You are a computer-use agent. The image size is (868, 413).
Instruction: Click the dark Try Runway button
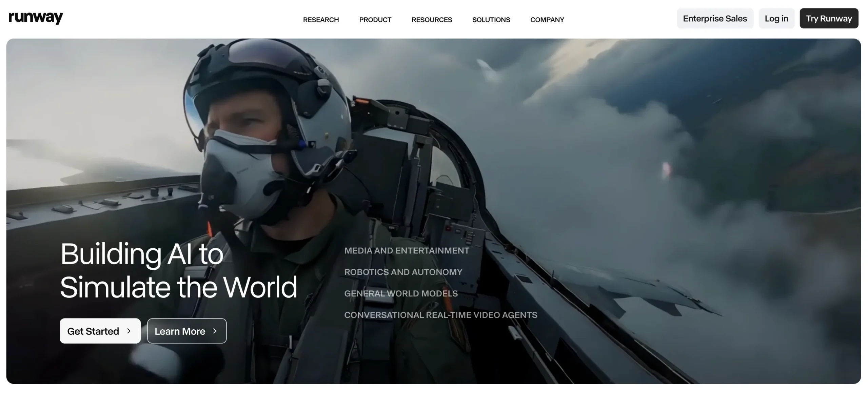point(829,18)
